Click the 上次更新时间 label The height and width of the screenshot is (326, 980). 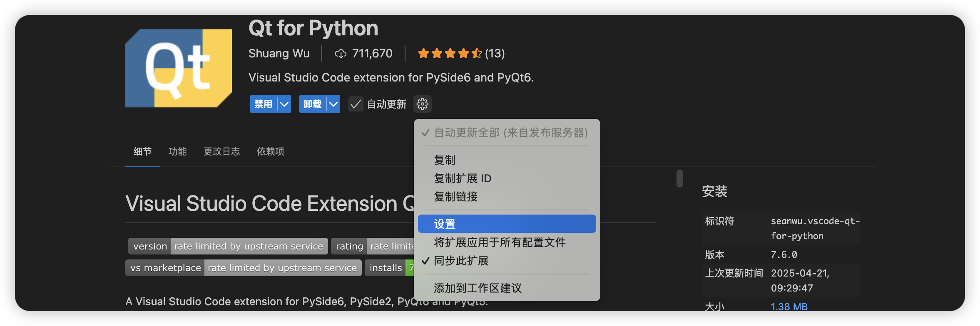coord(734,273)
